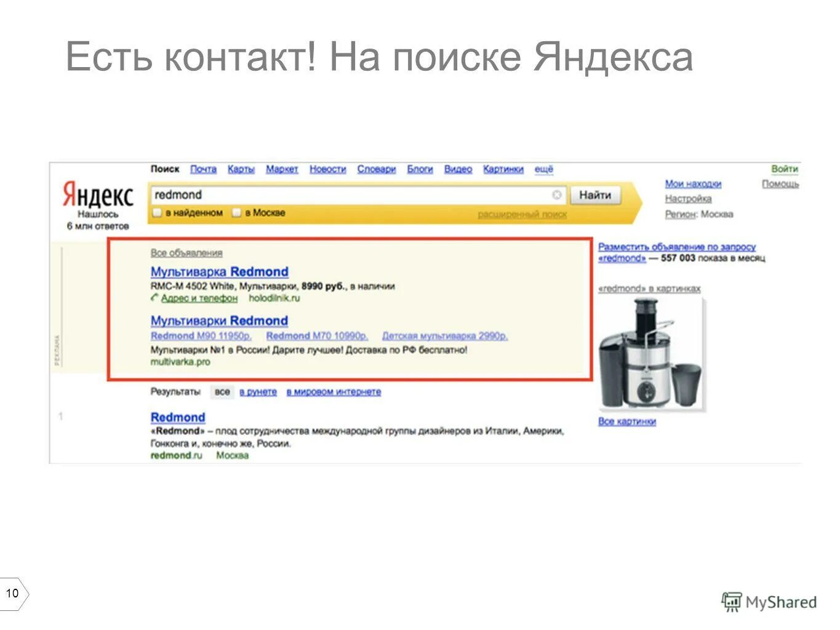The image size is (840, 630).
Task: Clear the search field with the X icon
Action: [556, 194]
